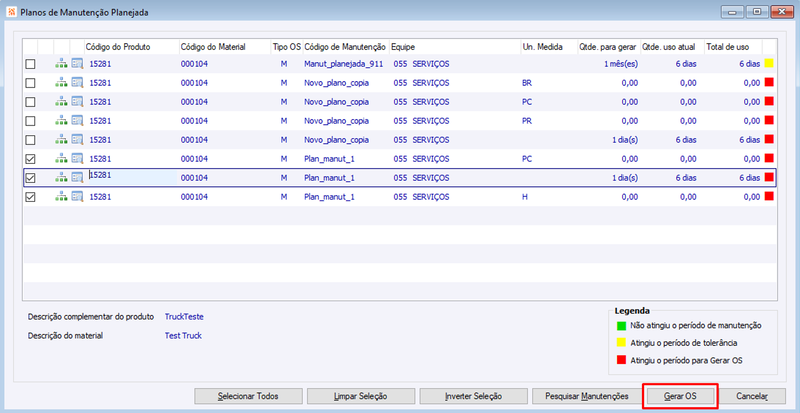This screenshot has height=413, width=800.
Task: Click the Inverter Seleção button
Action: (473, 396)
